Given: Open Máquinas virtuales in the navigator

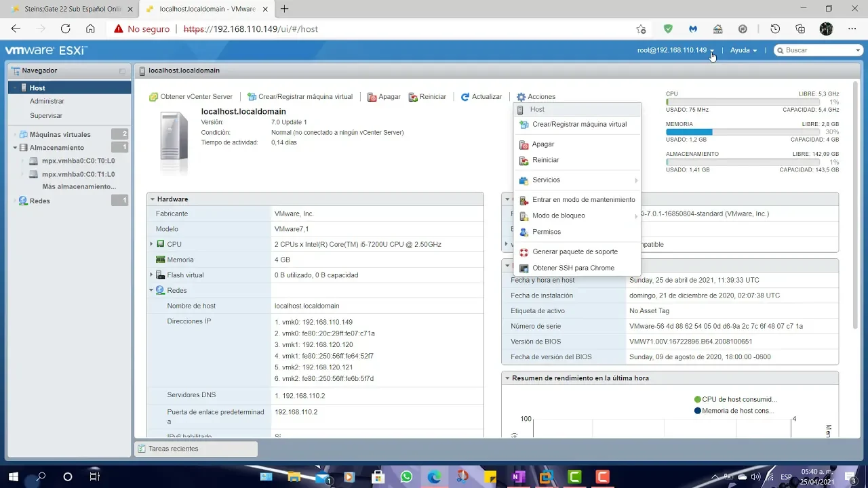Looking at the screenshot, I should pyautogui.click(x=60, y=134).
